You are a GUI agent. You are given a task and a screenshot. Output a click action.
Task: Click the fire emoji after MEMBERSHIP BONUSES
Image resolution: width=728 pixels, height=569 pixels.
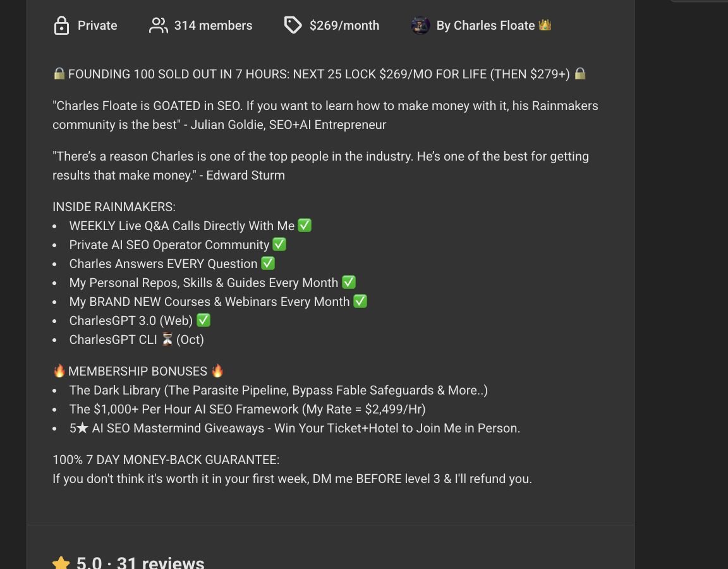coord(217,370)
